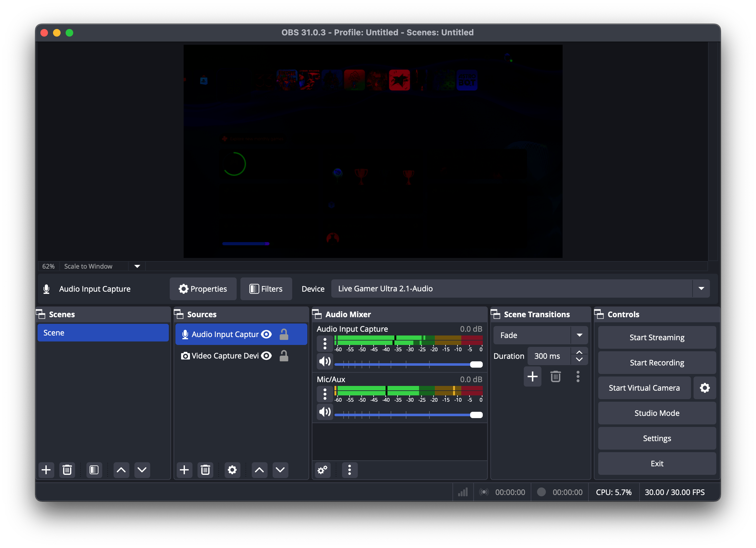Viewport: 756px width, 548px height.
Task: Open scene filters icon in Scenes panel
Action: [94, 470]
